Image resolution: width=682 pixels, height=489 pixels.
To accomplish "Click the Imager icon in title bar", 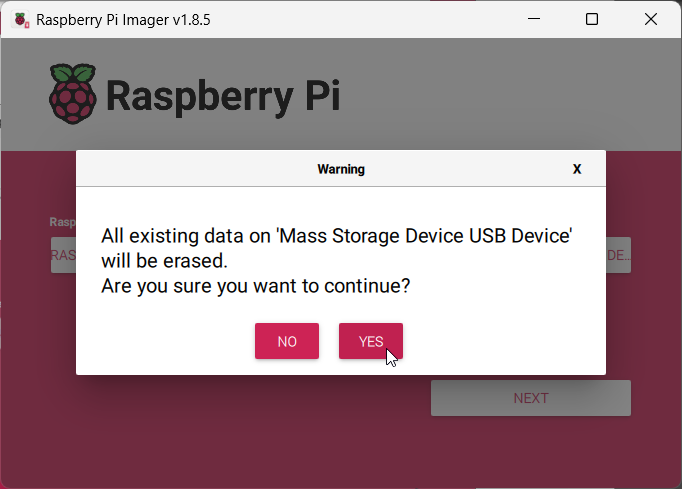I will 19,19.
